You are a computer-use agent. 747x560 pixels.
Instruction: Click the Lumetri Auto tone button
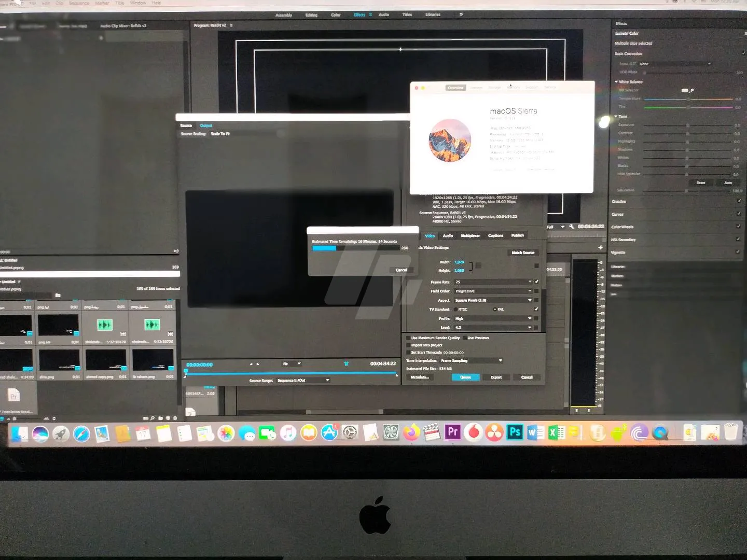pos(728,183)
